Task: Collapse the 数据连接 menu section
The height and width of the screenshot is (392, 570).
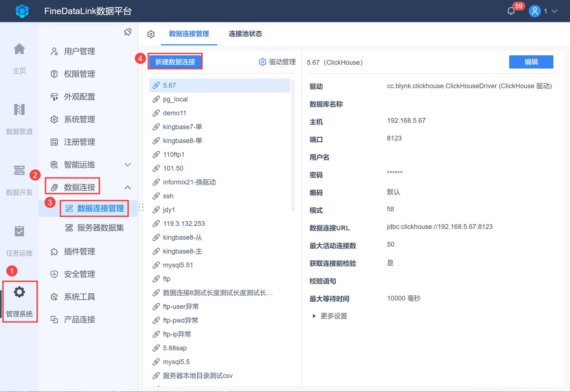Action: pyautogui.click(x=128, y=187)
